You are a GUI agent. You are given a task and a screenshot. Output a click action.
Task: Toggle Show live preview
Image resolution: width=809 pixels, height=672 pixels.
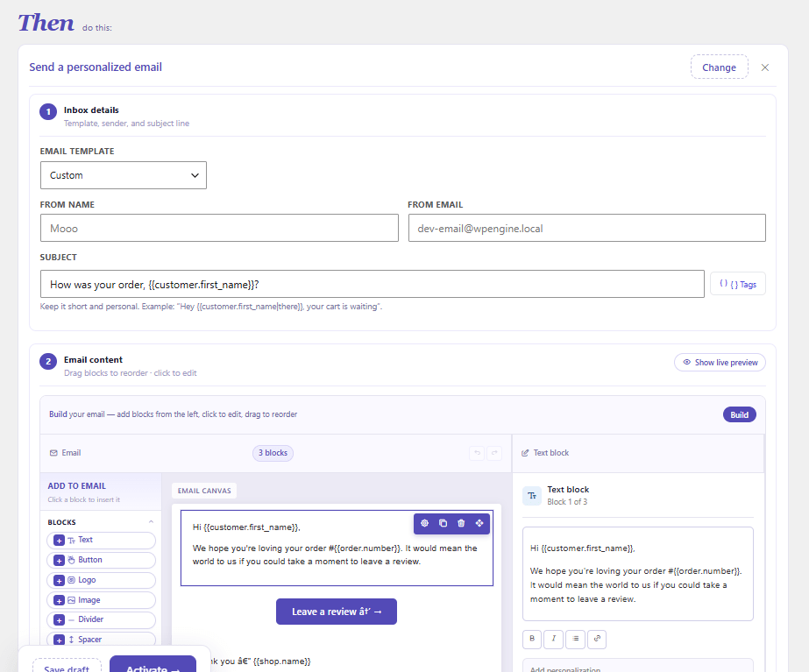pyautogui.click(x=720, y=363)
